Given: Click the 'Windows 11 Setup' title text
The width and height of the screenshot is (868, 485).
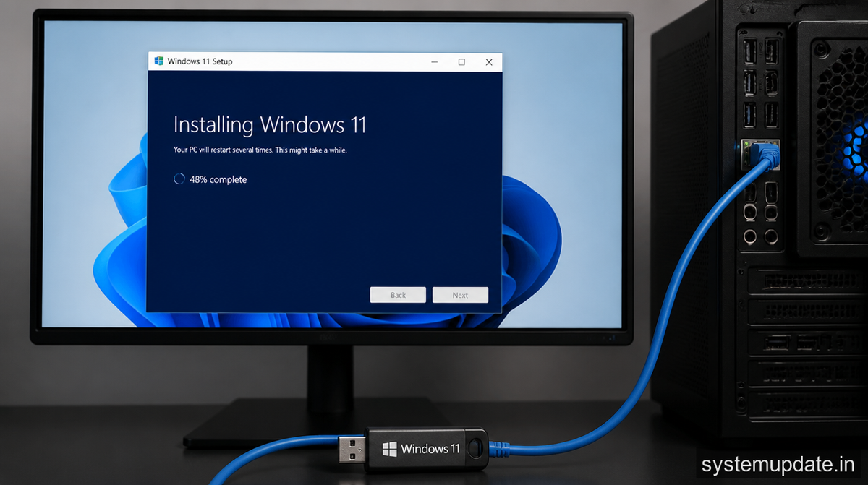Looking at the screenshot, I should click(x=200, y=61).
